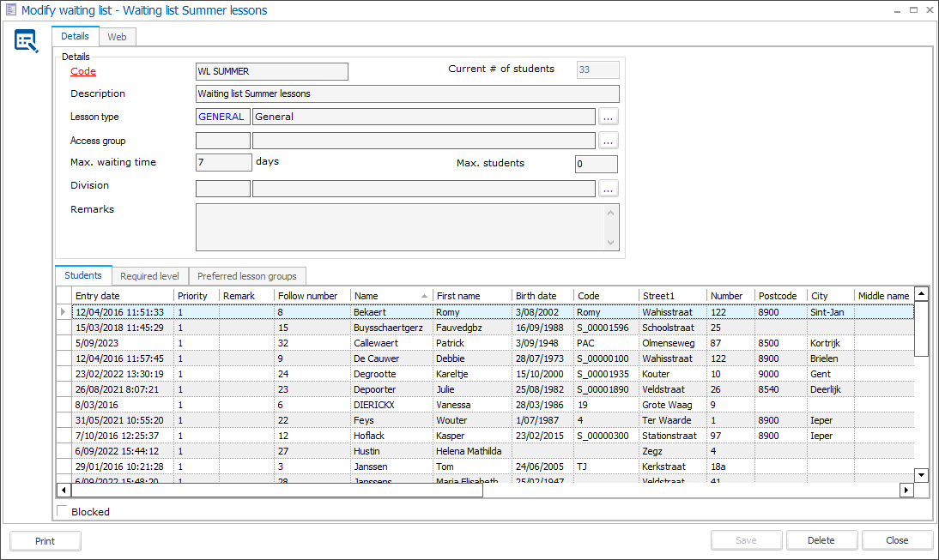
Task: Click the Max. students input field
Action: (596, 164)
